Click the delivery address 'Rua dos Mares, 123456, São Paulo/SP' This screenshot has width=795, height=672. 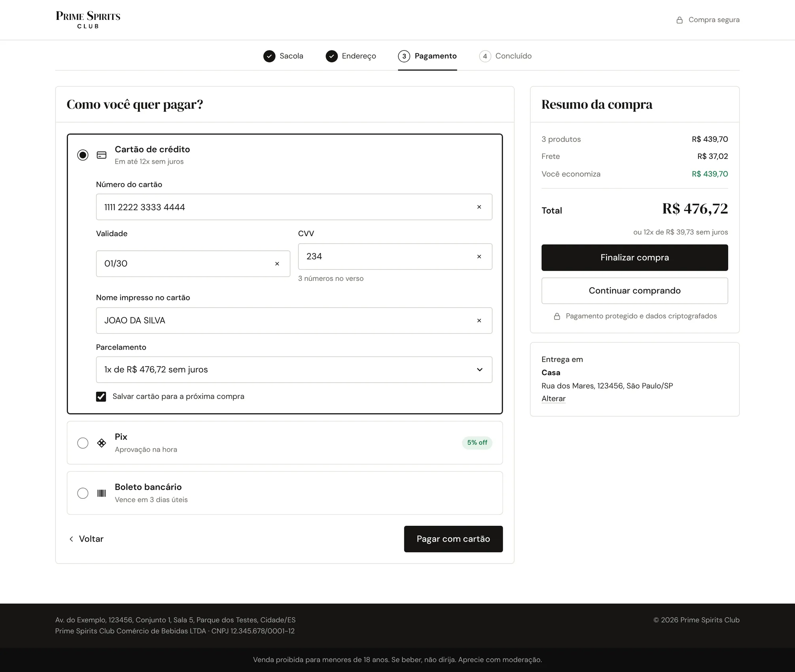pyautogui.click(x=607, y=386)
